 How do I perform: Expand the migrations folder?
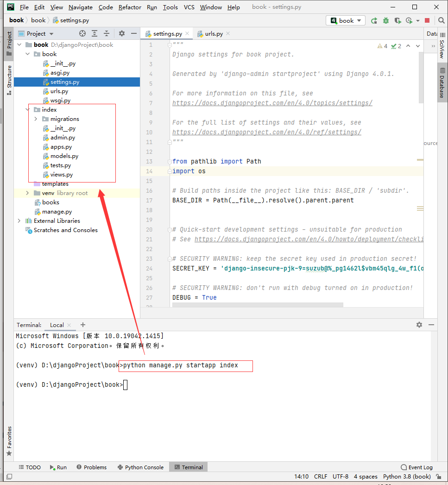[x=36, y=119]
